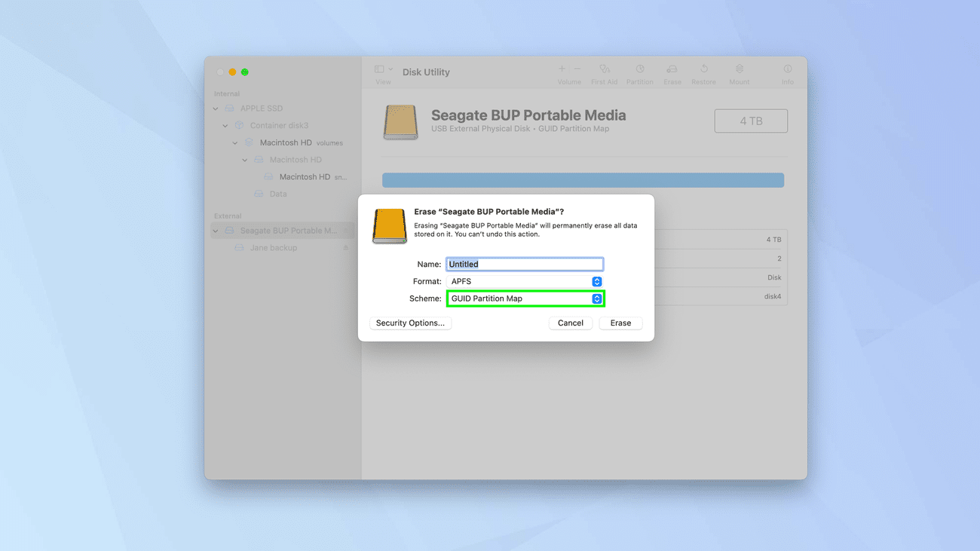This screenshot has width=980, height=551.
Task: Collapse the Container disk3 item
Action: click(x=225, y=126)
